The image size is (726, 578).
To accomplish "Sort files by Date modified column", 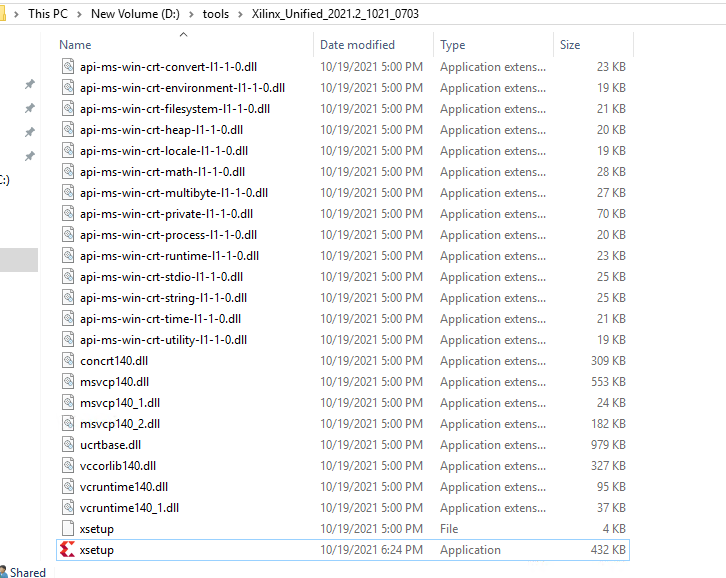I will coord(357,45).
